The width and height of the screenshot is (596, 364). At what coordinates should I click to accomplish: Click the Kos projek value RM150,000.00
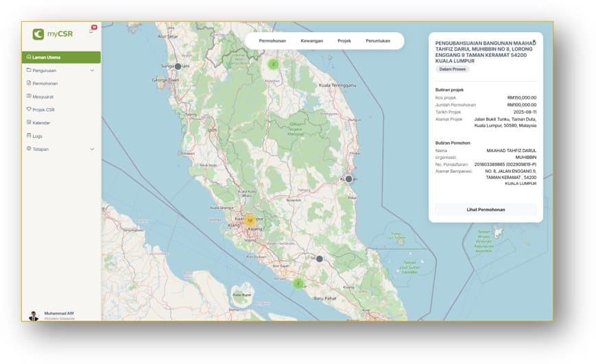click(521, 97)
